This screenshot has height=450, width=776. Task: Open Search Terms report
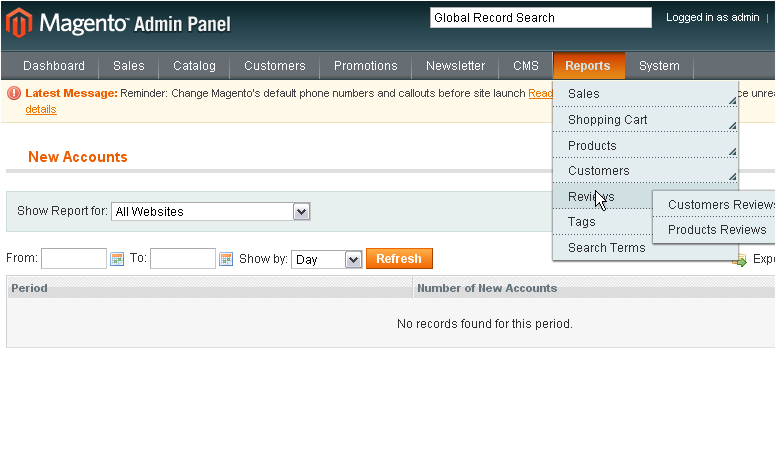pos(607,248)
